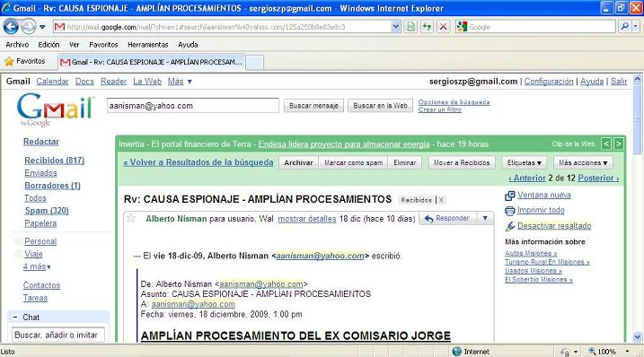This screenshot has height=357, width=644.
Task: Open Recibidos (817) inbox folder
Action: [54, 161]
